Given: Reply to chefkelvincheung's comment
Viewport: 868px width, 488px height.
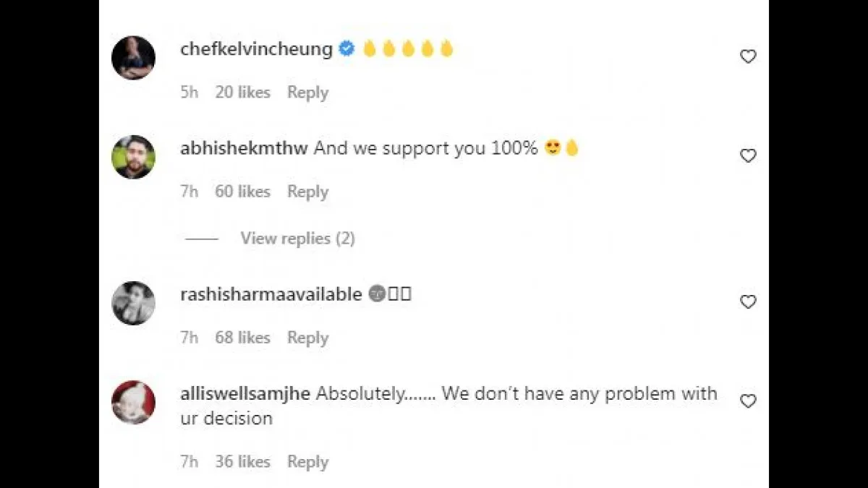Looking at the screenshot, I should click(307, 93).
